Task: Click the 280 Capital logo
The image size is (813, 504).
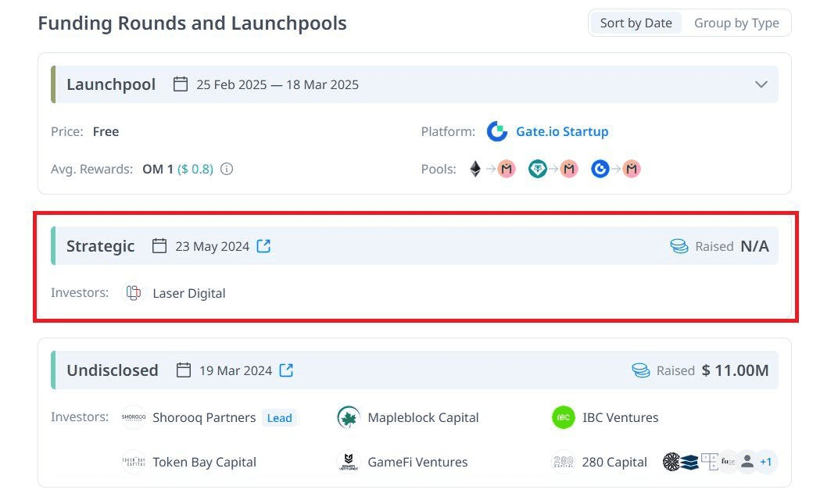Action: point(564,462)
